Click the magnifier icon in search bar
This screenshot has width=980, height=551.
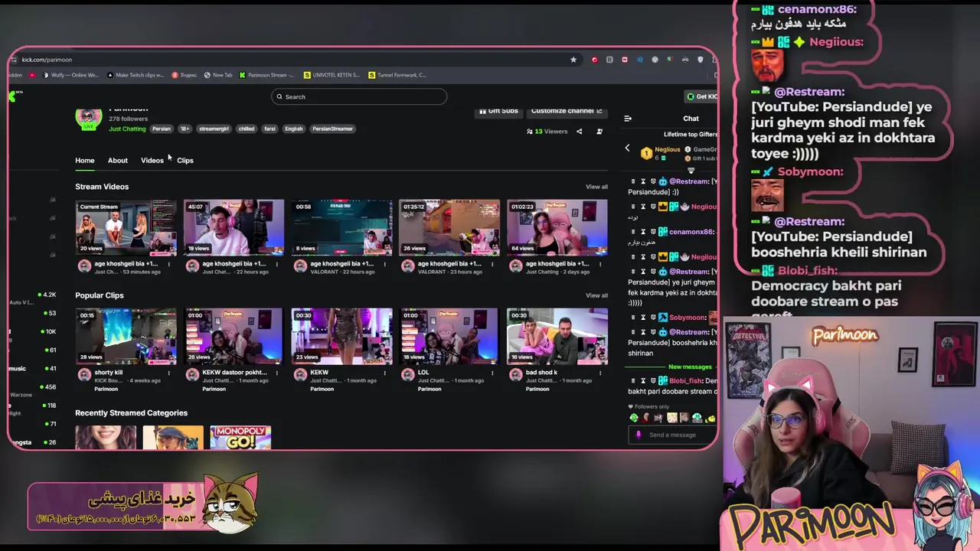click(279, 96)
